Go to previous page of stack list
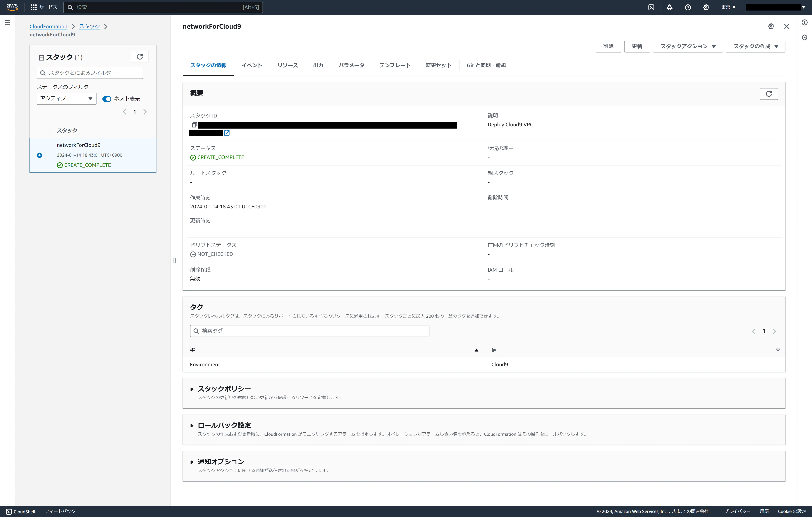This screenshot has height=517, width=812. click(x=125, y=112)
